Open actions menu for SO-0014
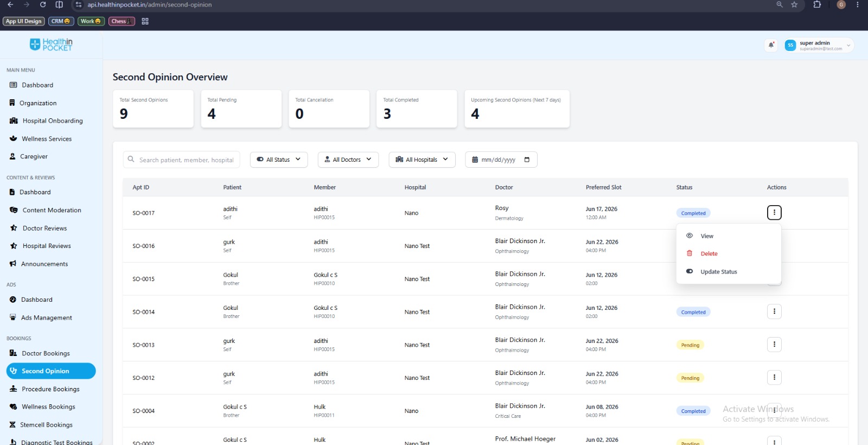 [x=774, y=311]
